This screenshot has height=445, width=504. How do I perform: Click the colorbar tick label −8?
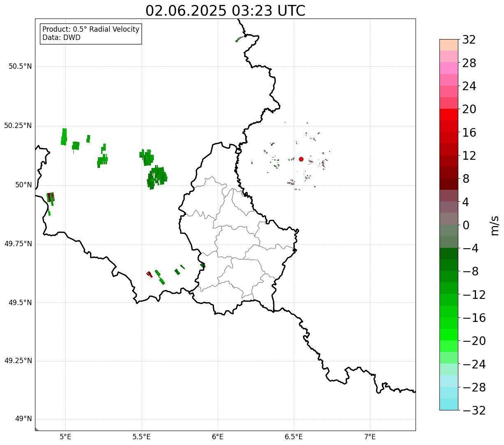(x=469, y=272)
